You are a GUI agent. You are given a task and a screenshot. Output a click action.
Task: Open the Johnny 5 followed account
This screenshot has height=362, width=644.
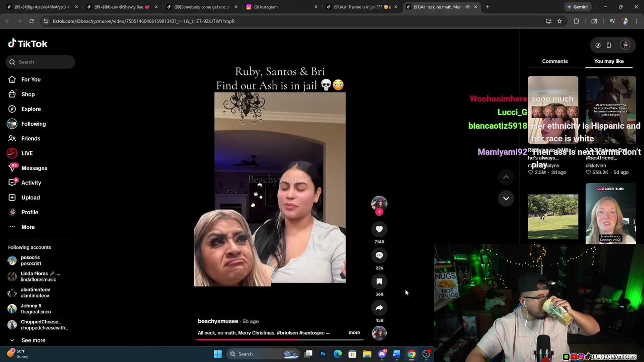35,309
